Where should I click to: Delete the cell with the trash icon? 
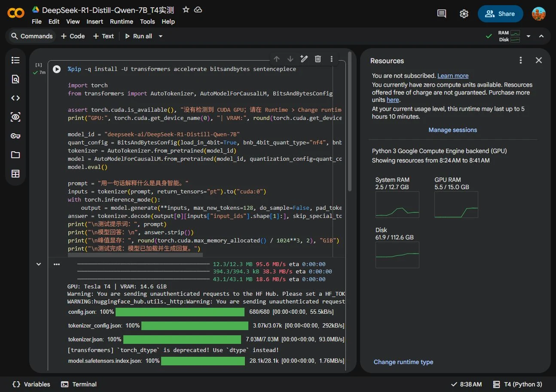[x=318, y=59]
